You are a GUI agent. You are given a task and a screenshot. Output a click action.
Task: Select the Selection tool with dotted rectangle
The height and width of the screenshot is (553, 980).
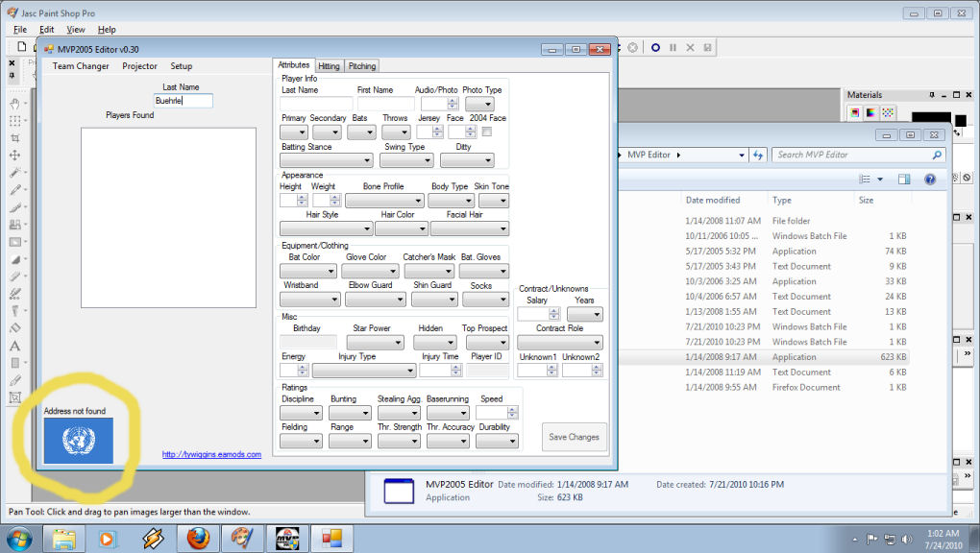15,121
